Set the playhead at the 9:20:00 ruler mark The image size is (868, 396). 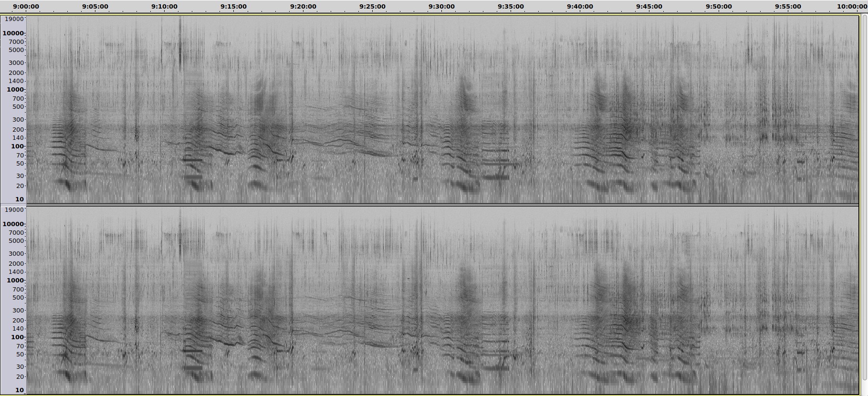click(x=303, y=7)
